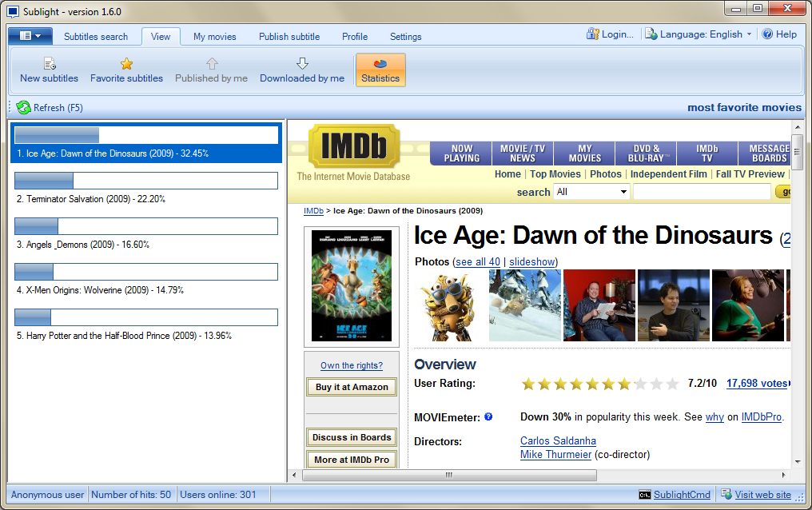Click the Buy it at Amazon button
The image size is (812, 510).
pos(352,387)
